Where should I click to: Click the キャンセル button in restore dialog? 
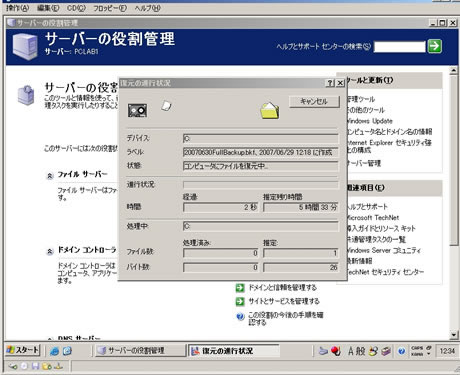314,101
